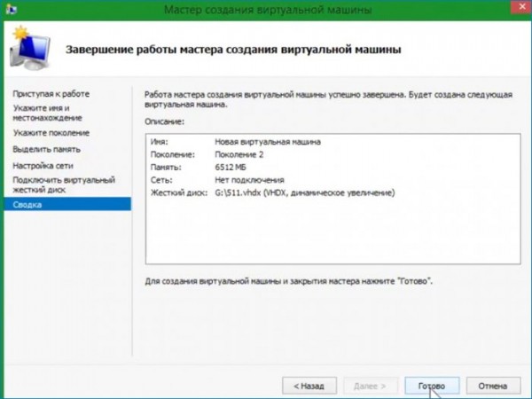Click the "Отмена" button

493,386
